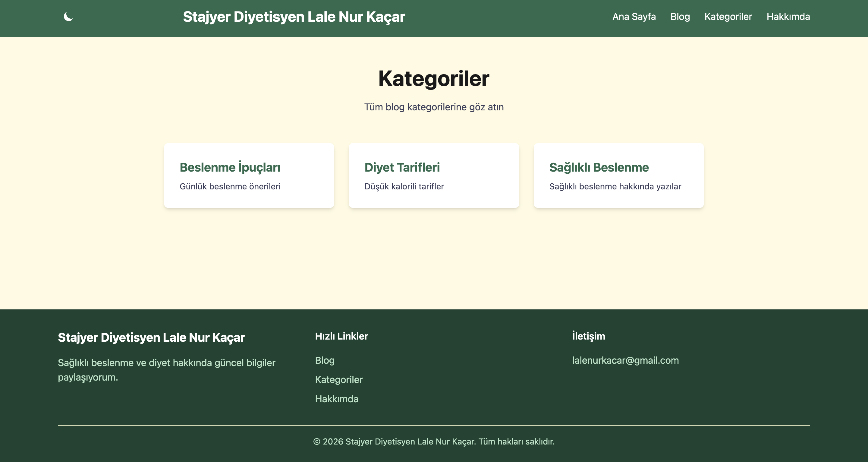Click the copyright notice at page bottom
This screenshot has height=462, width=868.
coord(434,441)
